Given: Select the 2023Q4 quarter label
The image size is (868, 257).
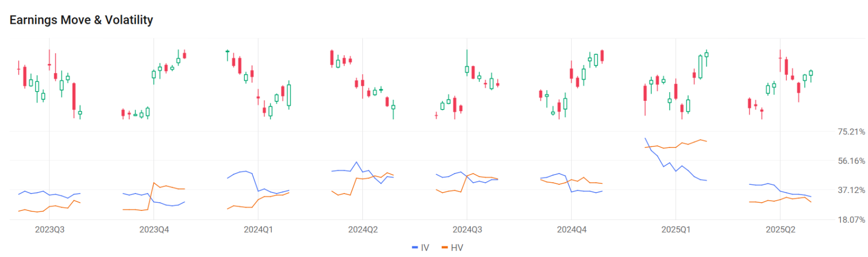Looking at the screenshot, I should (x=154, y=230).
